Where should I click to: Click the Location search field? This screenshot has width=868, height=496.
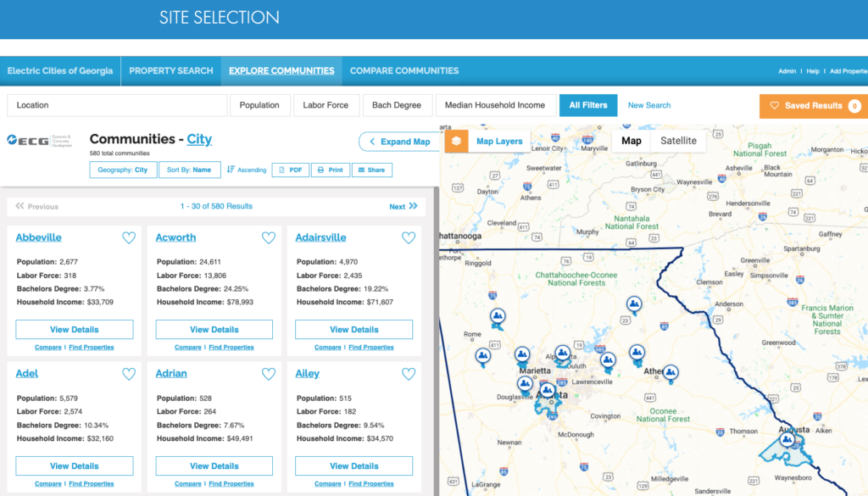[117, 105]
